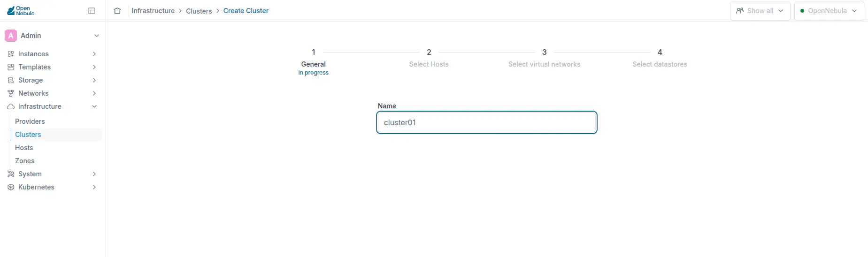The height and width of the screenshot is (257, 868).
Task: Go to home via house icon
Action: 117,11
